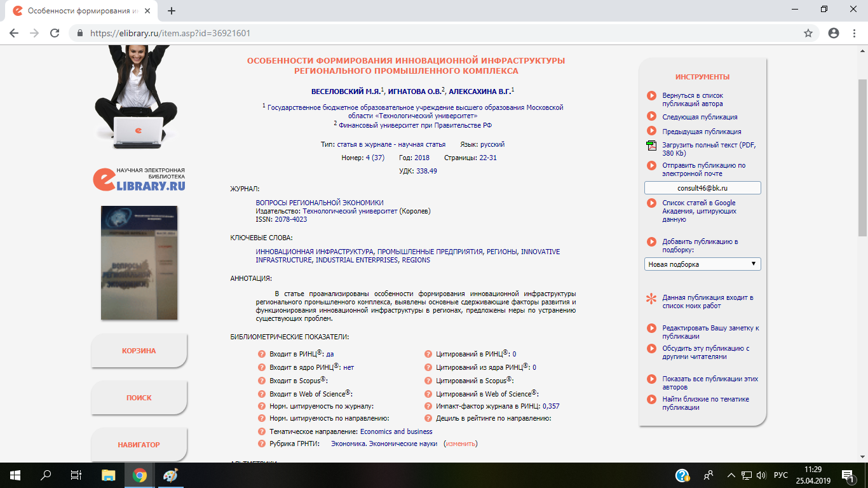Click the 'ПОИСК' sidebar button
868x488 pixels.
tap(139, 398)
